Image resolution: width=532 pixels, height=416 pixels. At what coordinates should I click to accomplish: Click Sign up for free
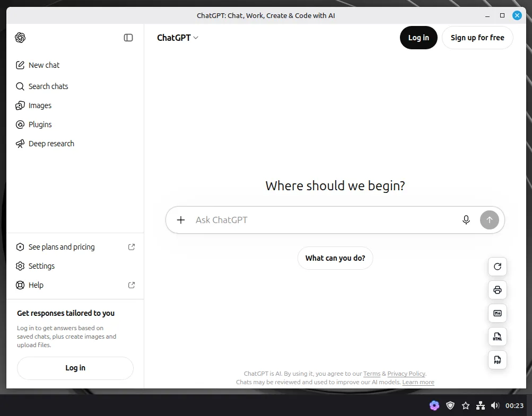[477, 38]
